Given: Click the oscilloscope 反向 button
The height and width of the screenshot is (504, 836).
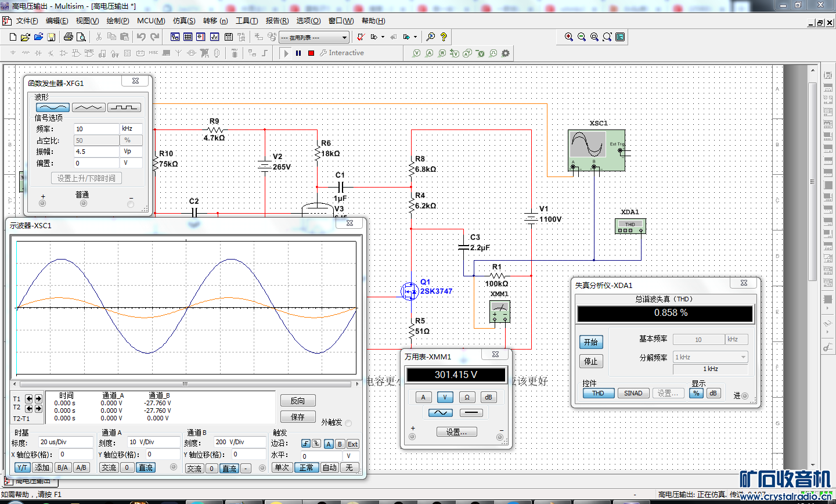Looking at the screenshot, I should (298, 401).
